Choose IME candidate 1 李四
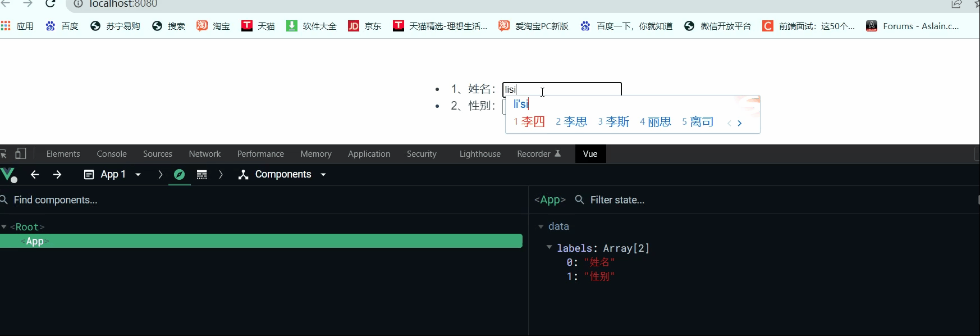This screenshot has height=336, width=980. click(x=529, y=122)
